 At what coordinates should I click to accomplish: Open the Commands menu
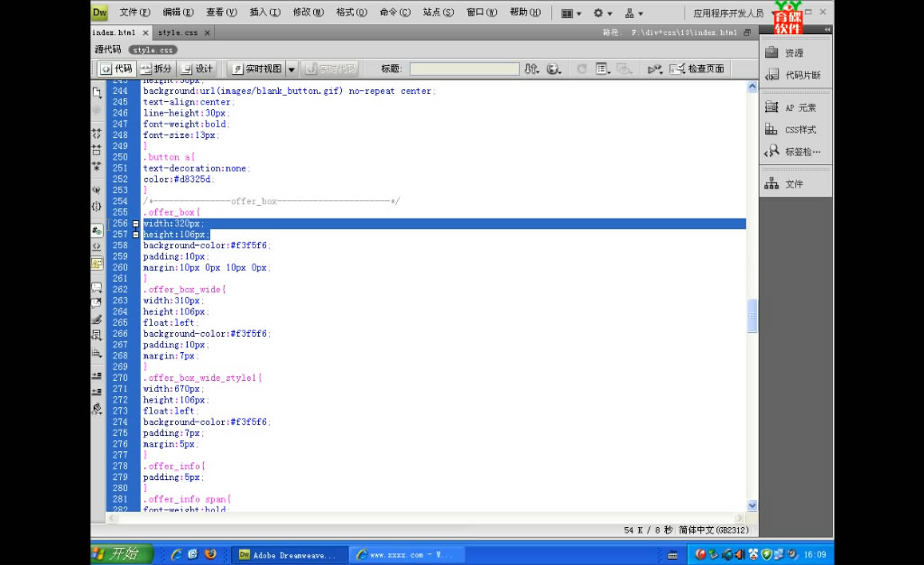point(395,13)
